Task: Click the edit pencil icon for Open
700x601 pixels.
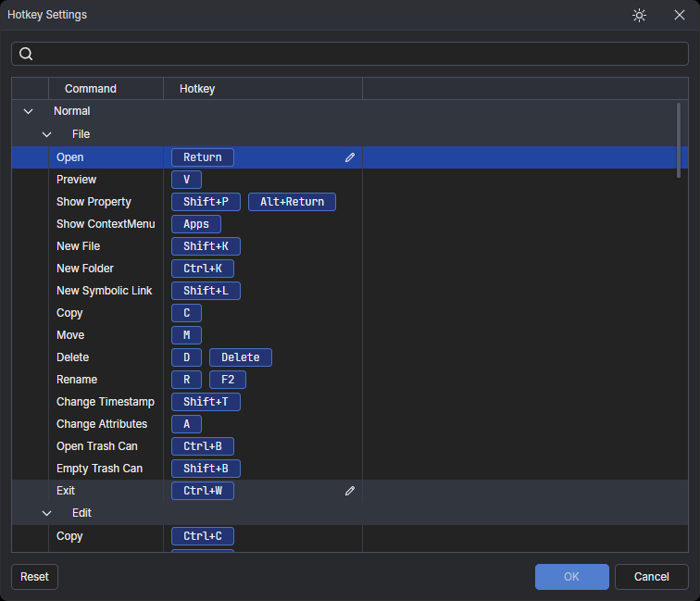Action: click(350, 157)
